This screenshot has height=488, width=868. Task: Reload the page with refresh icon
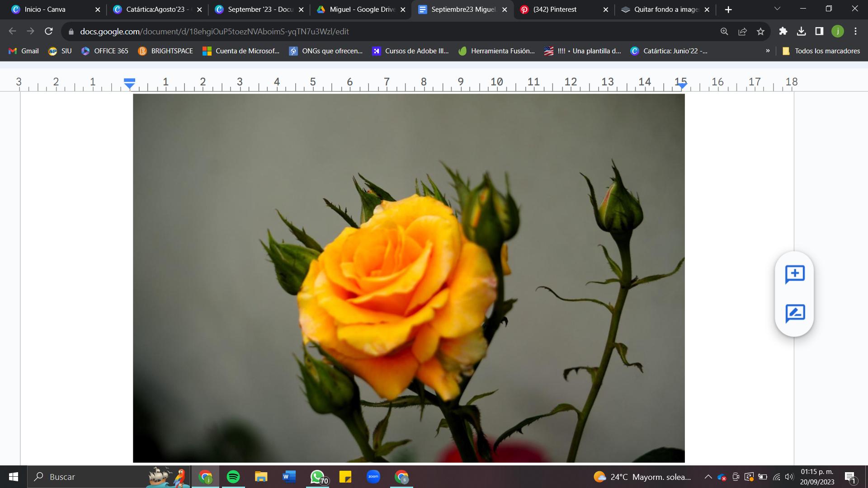[48, 31]
